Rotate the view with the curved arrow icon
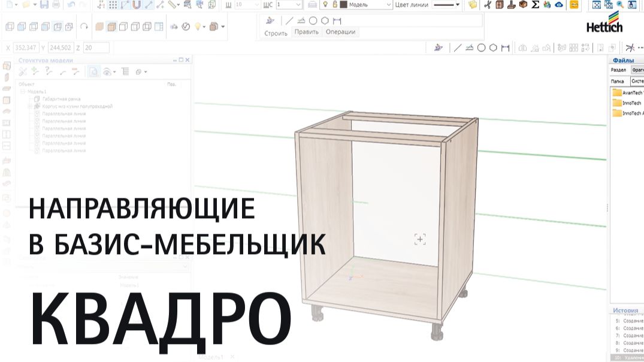Viewport: 644px width, 362px height. pyautogui.click(x=84, y=26)
